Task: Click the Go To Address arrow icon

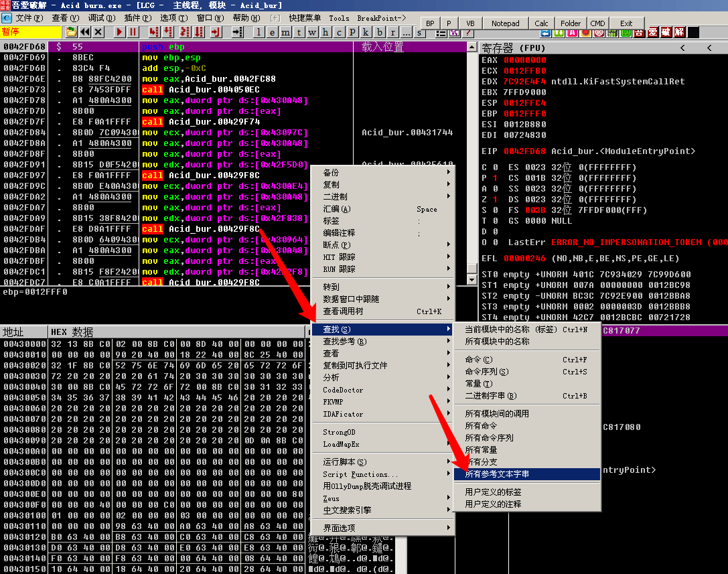Action: coord(237,32)
